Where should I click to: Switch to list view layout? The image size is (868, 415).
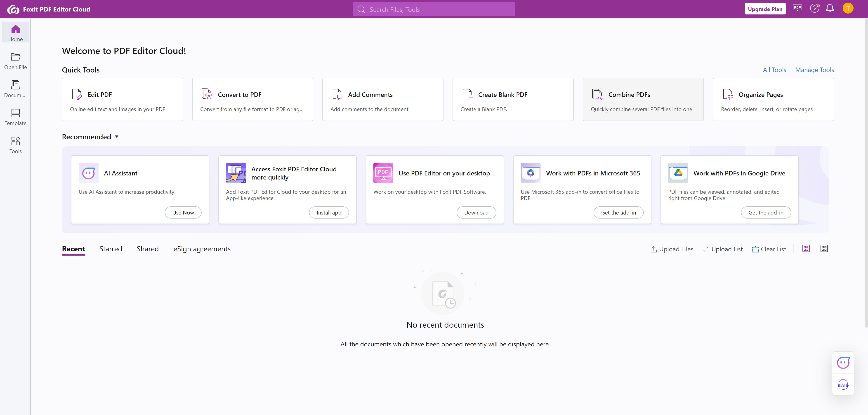pyautogui.click(x=806, y=248)
